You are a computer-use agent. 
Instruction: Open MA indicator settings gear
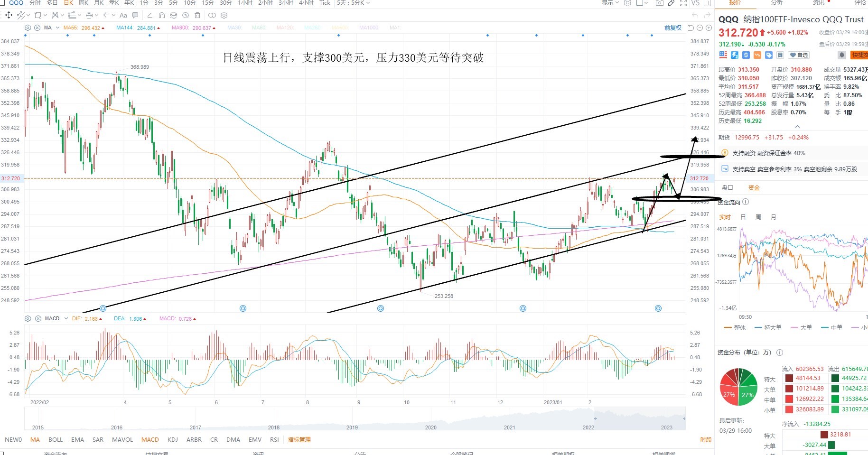click(x=28, y=28)
